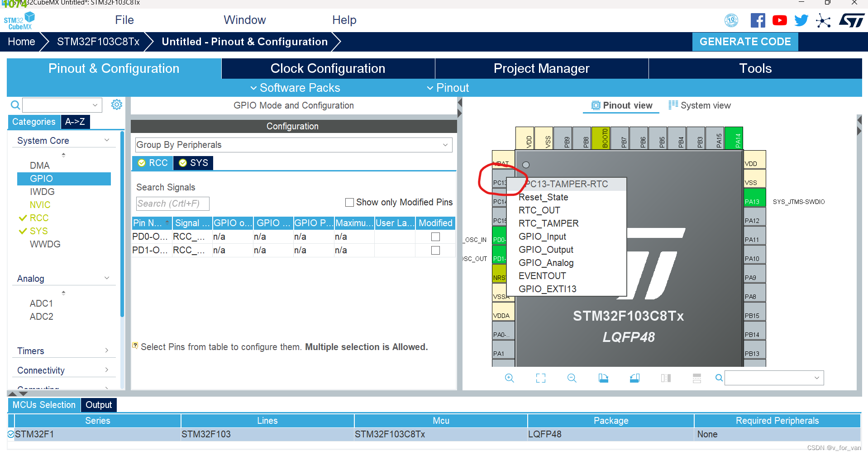Click the PA9 pin on chip

pos(754,274)
